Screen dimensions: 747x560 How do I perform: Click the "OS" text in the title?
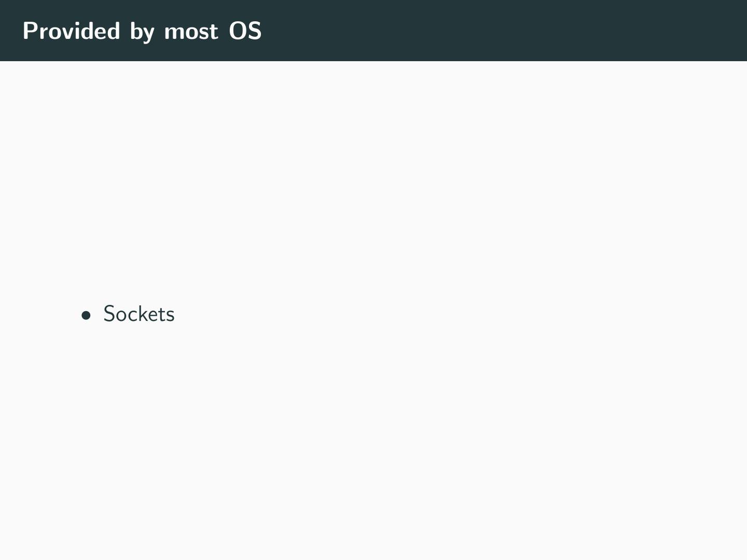point(245,31)
